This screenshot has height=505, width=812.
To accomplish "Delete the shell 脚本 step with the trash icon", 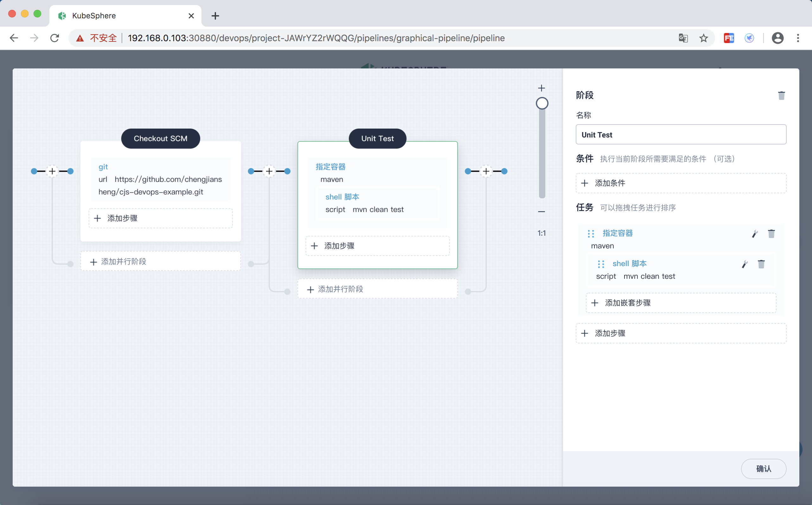I will 761,264.
